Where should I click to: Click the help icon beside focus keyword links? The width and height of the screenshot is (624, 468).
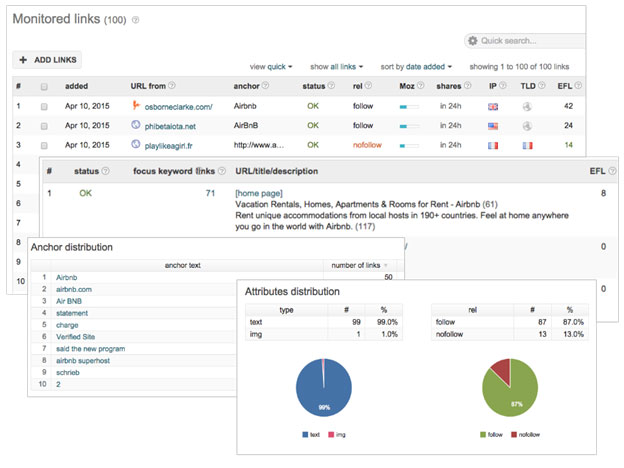pos(221,171)
